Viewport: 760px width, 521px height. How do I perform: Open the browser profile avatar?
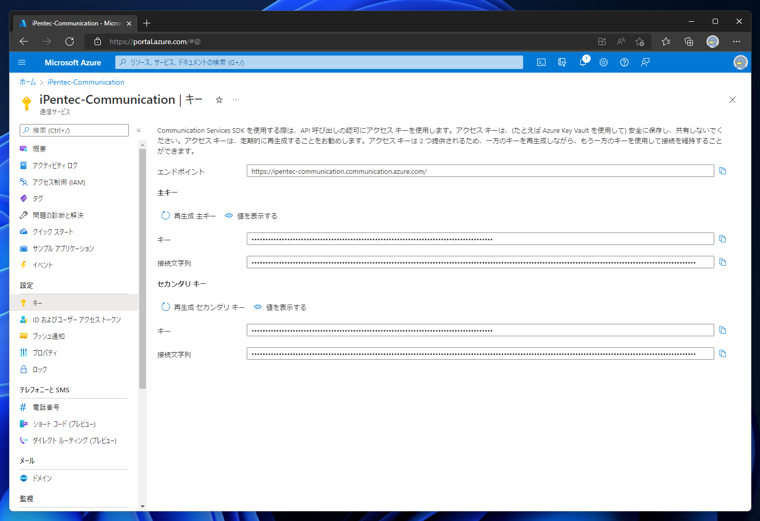point(712,42)
